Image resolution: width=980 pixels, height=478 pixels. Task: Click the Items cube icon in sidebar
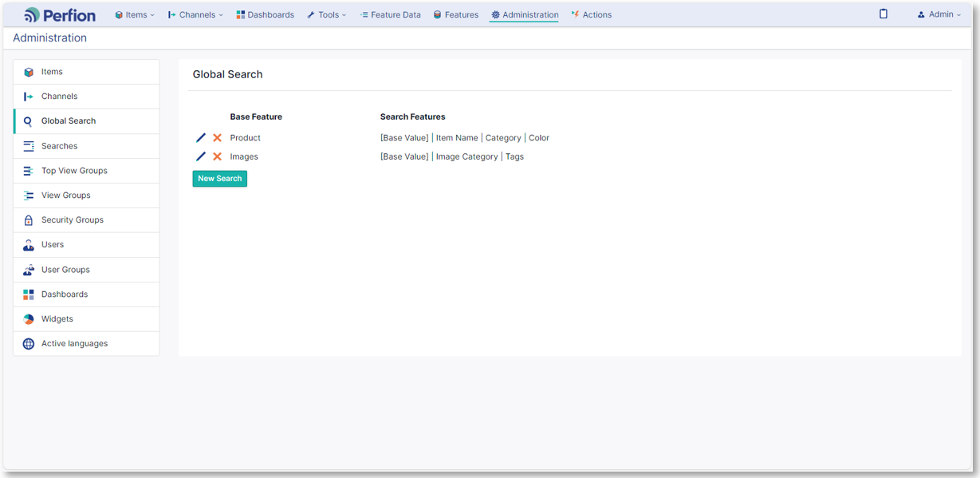(x=29, y=72)
